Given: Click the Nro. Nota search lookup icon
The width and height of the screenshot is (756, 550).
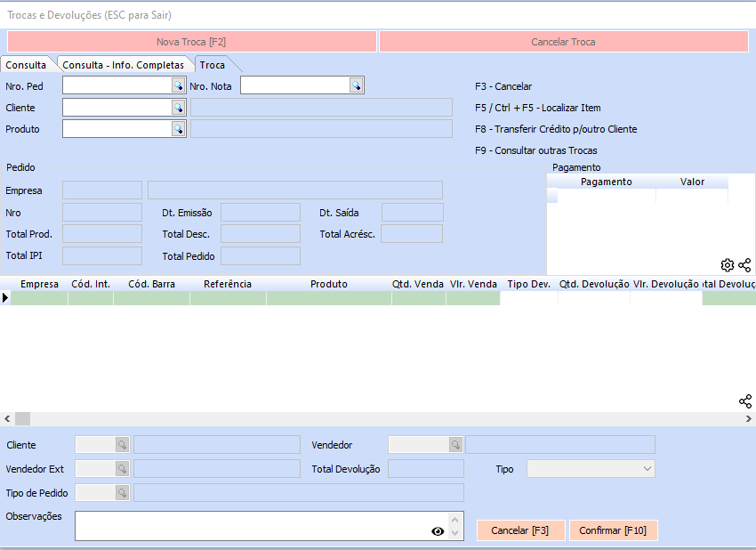Looking at the screenshot, I should point(356,85).
